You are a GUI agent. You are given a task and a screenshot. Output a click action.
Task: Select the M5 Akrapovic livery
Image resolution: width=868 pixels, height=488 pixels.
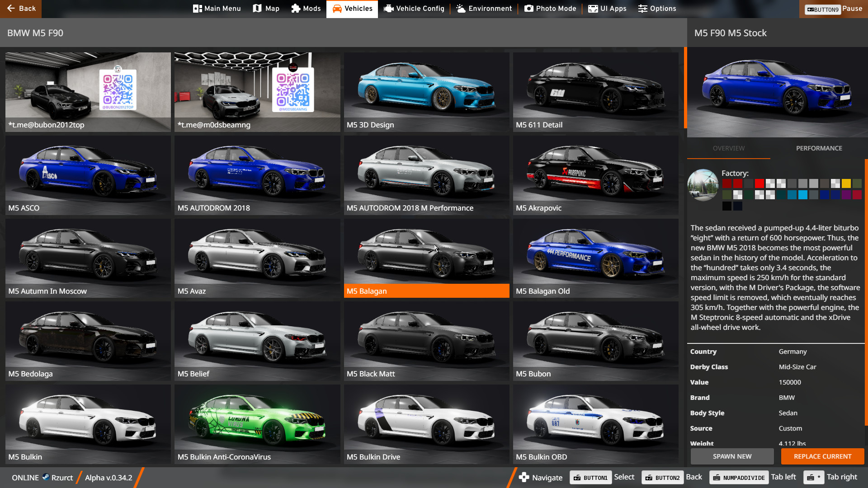[x=596, y=175]
